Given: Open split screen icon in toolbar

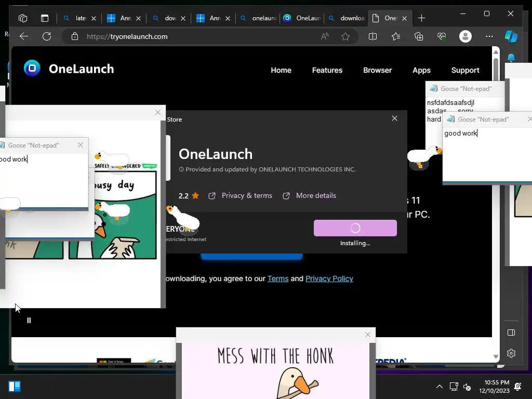Looking at the screenshot, I should pos(373,36).
